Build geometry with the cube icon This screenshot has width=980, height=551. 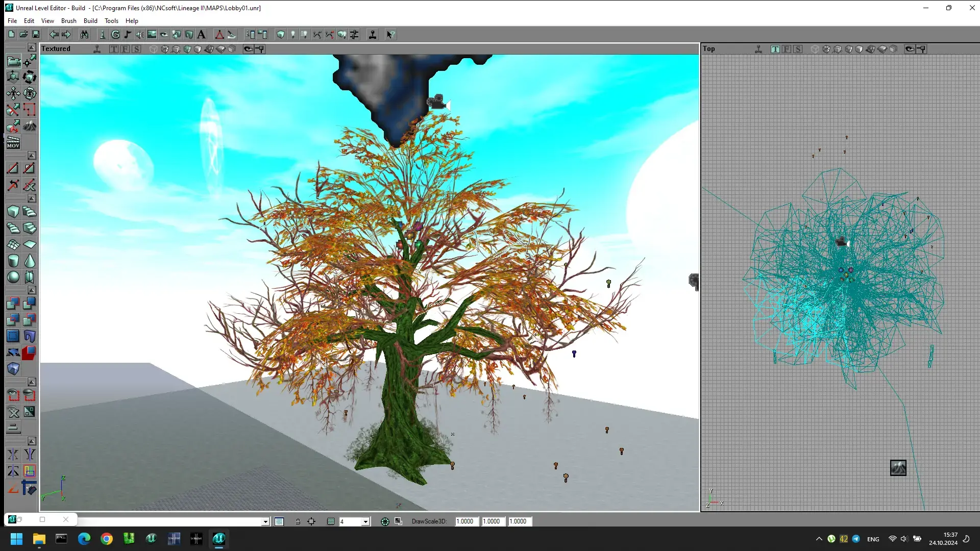281,34
